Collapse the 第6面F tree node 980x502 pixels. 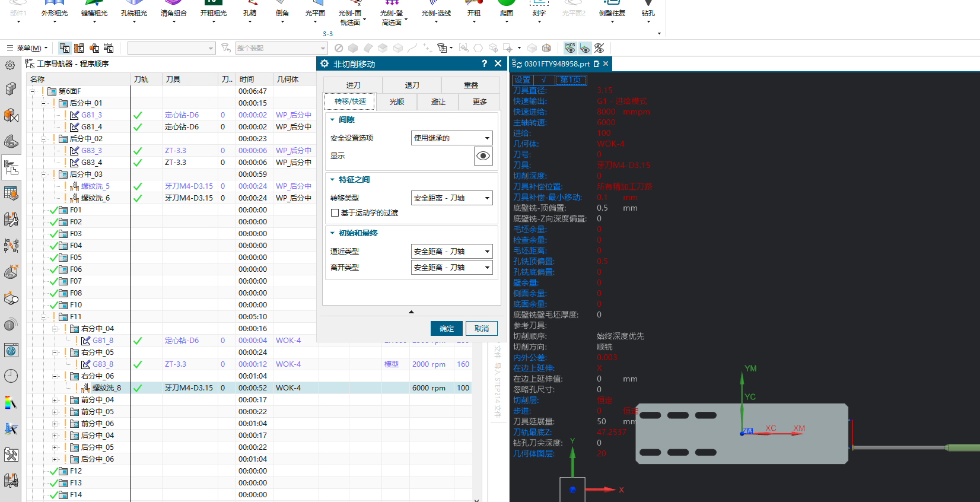32,91
